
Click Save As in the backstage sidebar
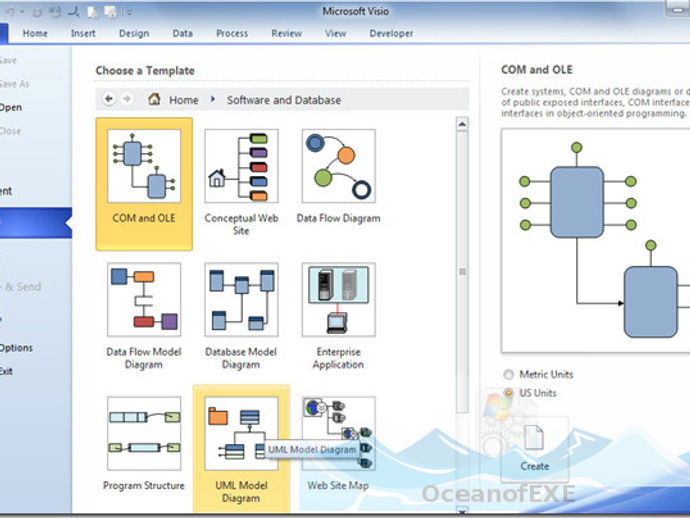click(x=15, y=84)
